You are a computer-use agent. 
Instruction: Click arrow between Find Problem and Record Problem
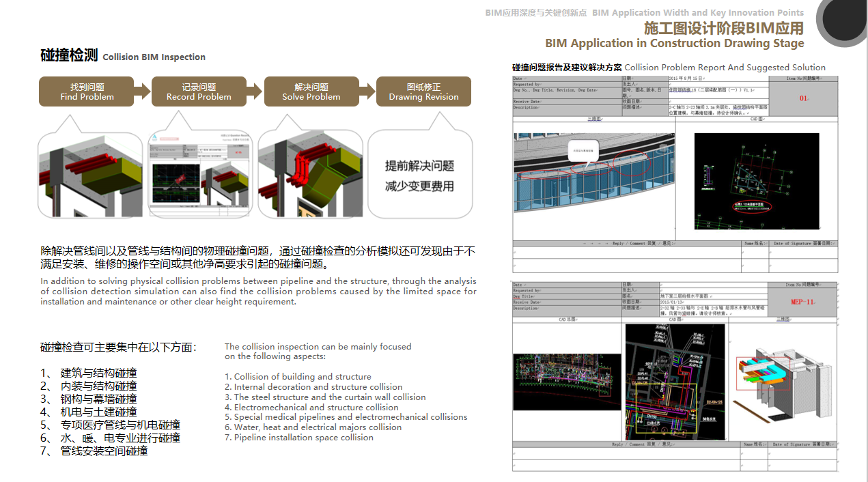(142, 91)
